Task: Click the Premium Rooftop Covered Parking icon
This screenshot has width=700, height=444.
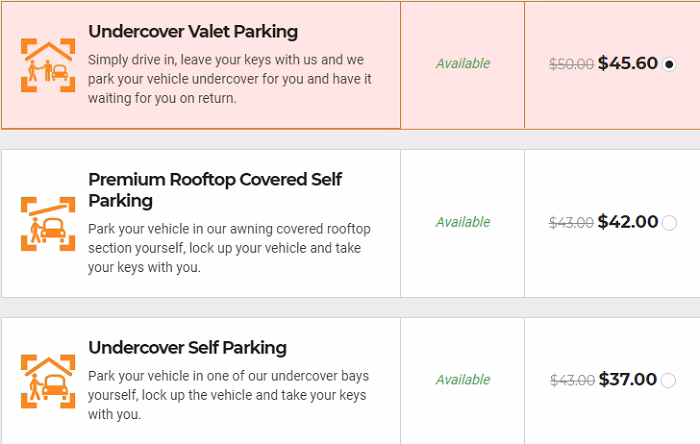Action: tap(48, 223)
